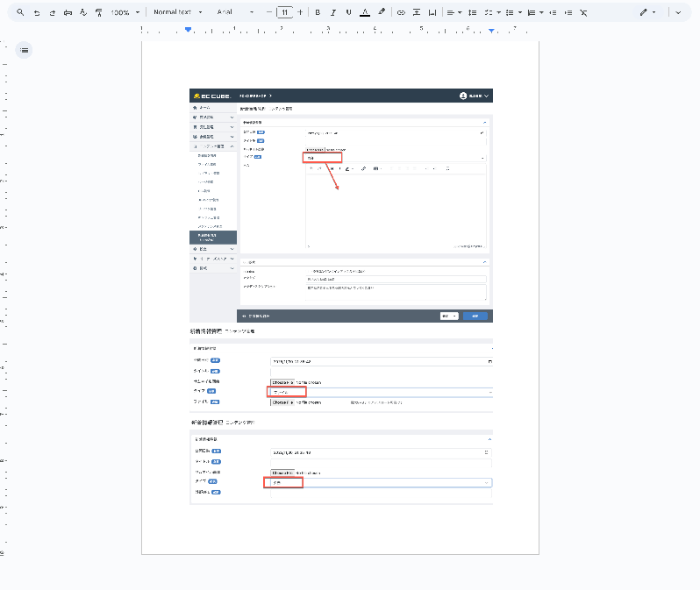The width and height of the screenshot is (700, 590).
Task: Toggle italic formatting
Action: tap(333, 12)
